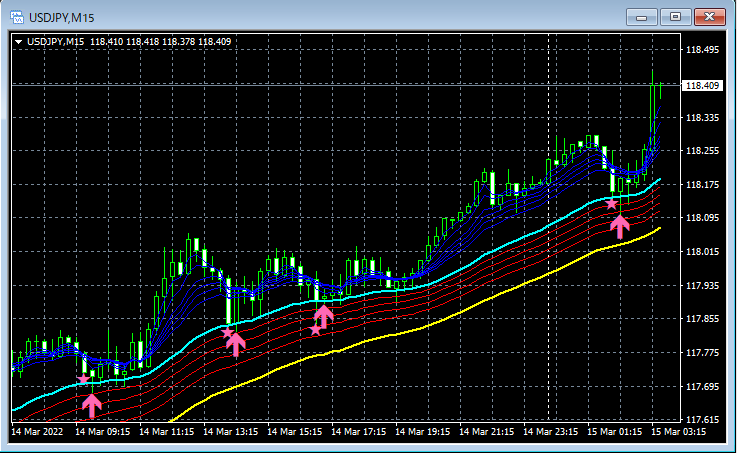Close the USDJPY,M15 chart window
738x453 pixels.
click(710, 17)
